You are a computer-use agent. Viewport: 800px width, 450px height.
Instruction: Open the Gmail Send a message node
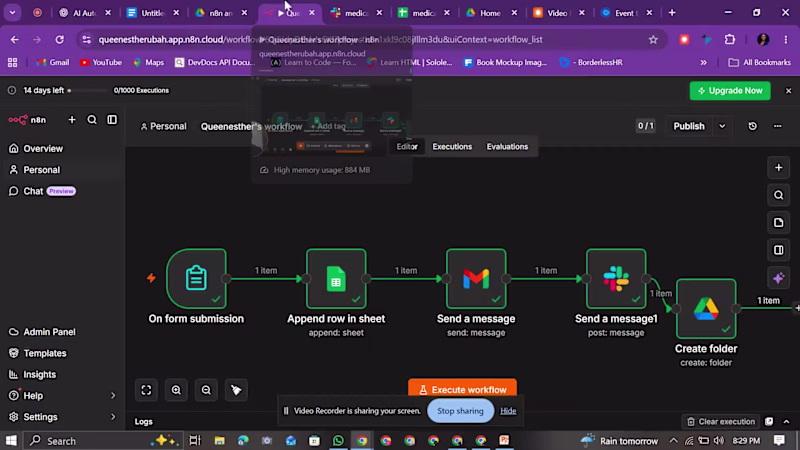(x=476, y=279)
